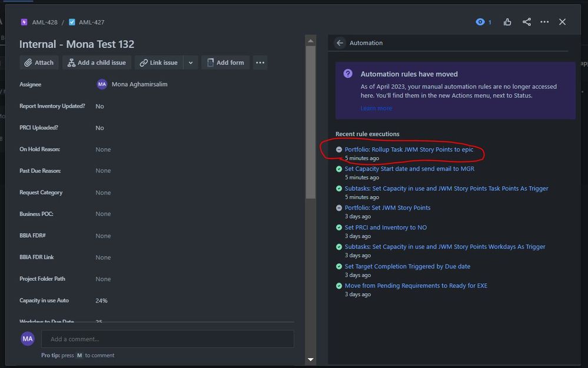Vote with the thumbs-up icon
This screenshot has width=588, height=368.
click(507, 22)
